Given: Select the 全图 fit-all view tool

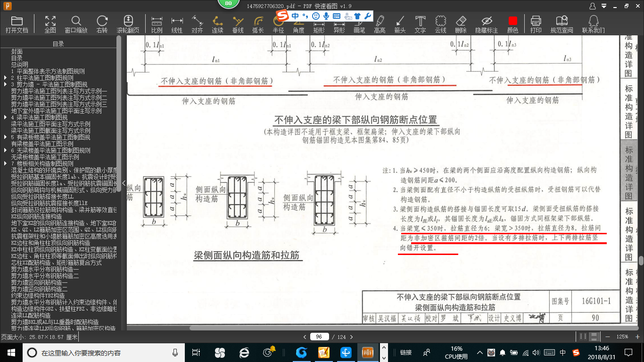Looking at the screenshot, I should point(50,25).
